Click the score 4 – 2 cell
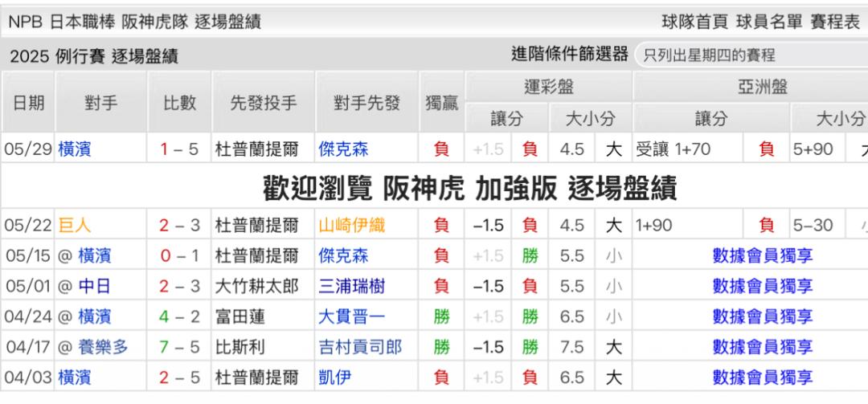The width and height of the screenshot is (868, 404). (180, 316)
